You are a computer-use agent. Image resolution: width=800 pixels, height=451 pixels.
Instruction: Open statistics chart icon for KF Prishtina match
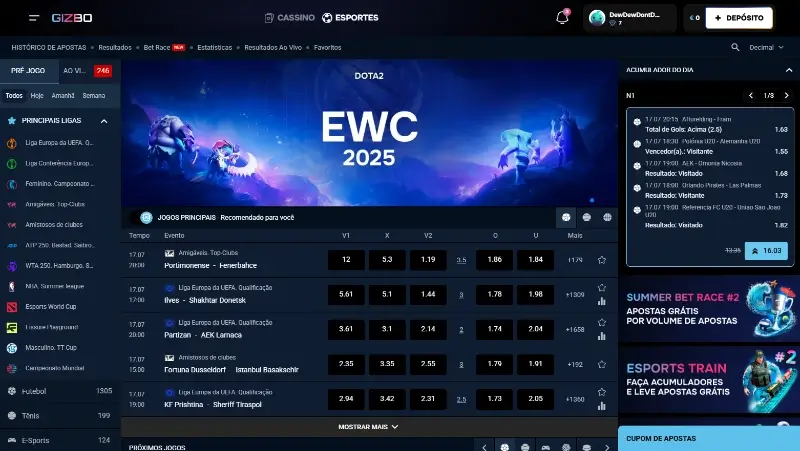pos(602,406)
